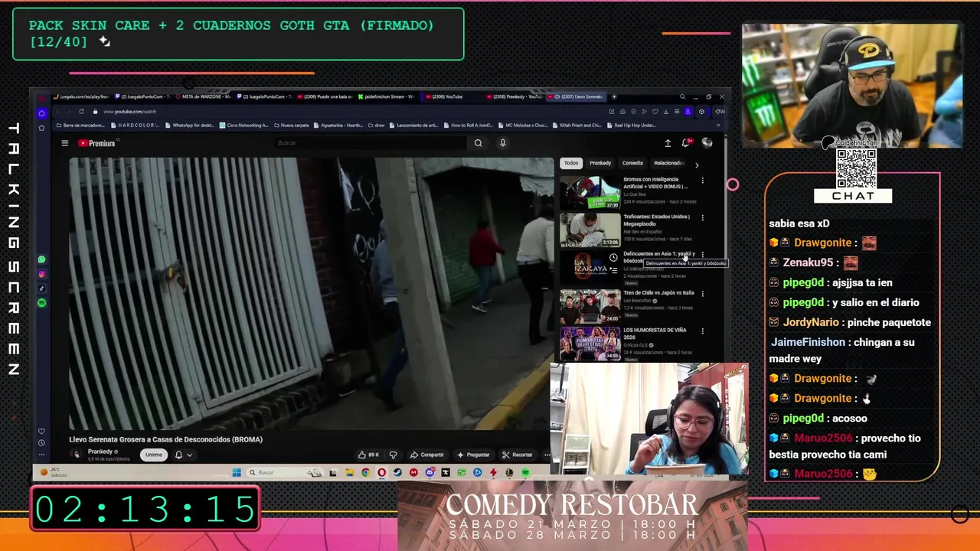Click the Prankedy channel avatar

pos(76,454)
